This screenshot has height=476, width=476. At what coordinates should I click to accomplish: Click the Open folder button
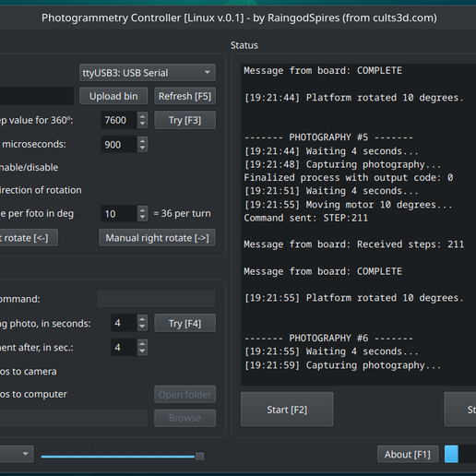tap(184, 394)
